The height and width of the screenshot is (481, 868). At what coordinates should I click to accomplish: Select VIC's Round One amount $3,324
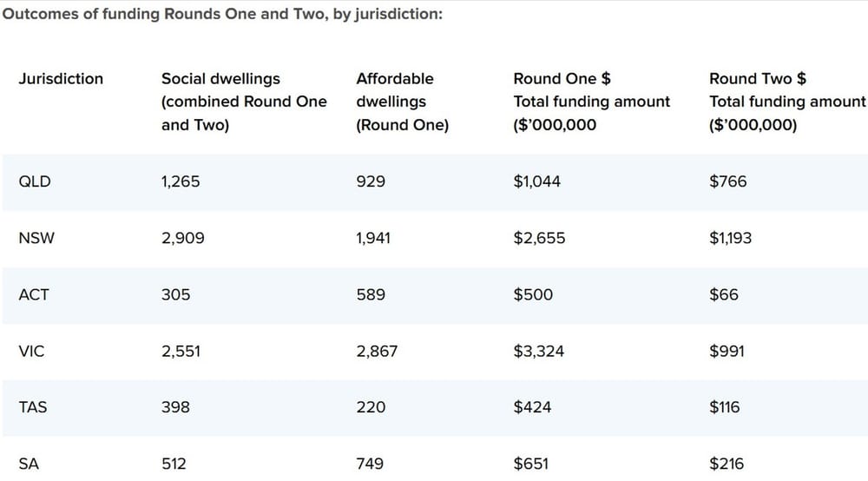(x=539, y=352)
